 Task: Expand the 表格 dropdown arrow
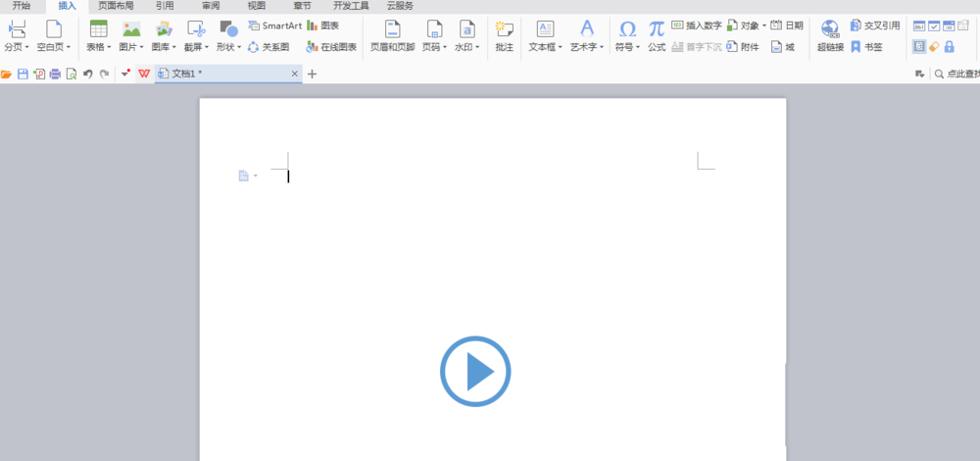[x=109, y=47]
